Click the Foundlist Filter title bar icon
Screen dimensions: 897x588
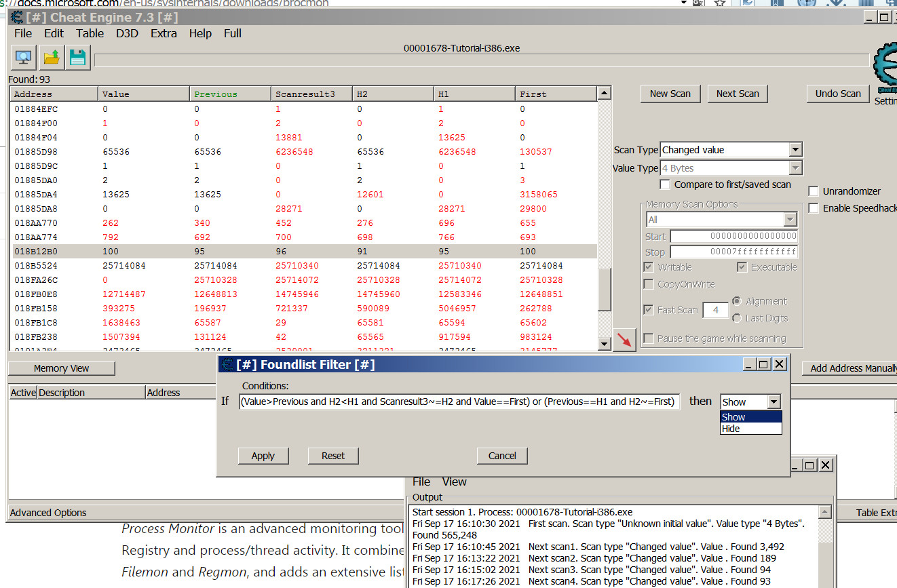click(227, 365)
